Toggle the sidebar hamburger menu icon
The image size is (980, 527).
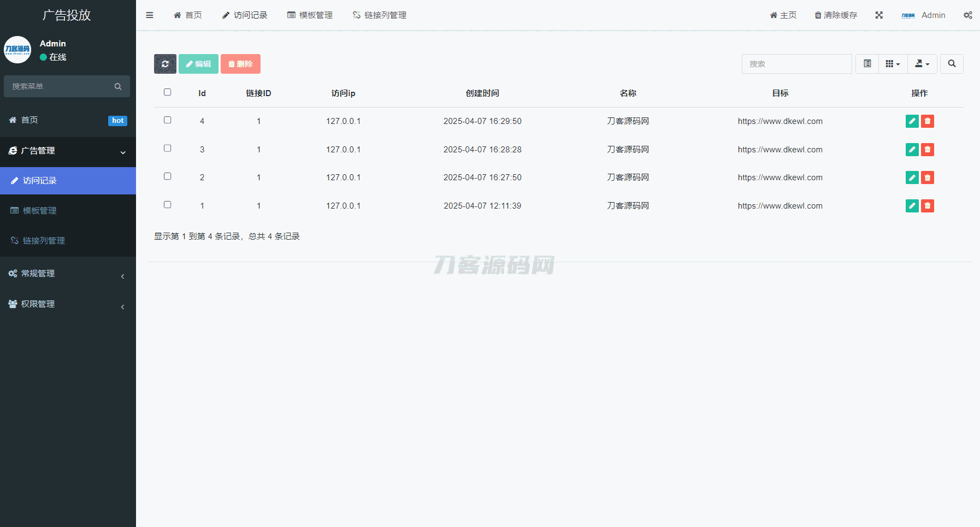pos(149,15)
